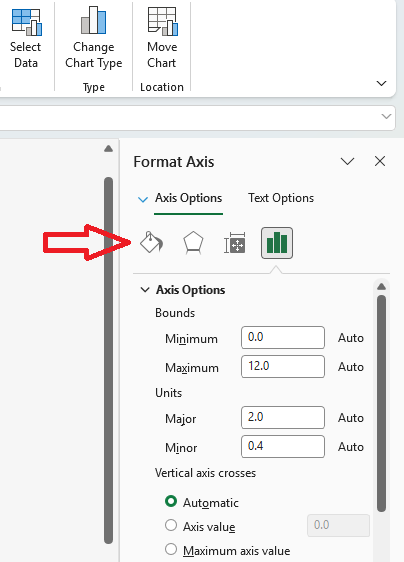Switch to the Text Options tab
The height and width of the screenshot is (562, 404).
pyautogui.click(x=281, y=198)
